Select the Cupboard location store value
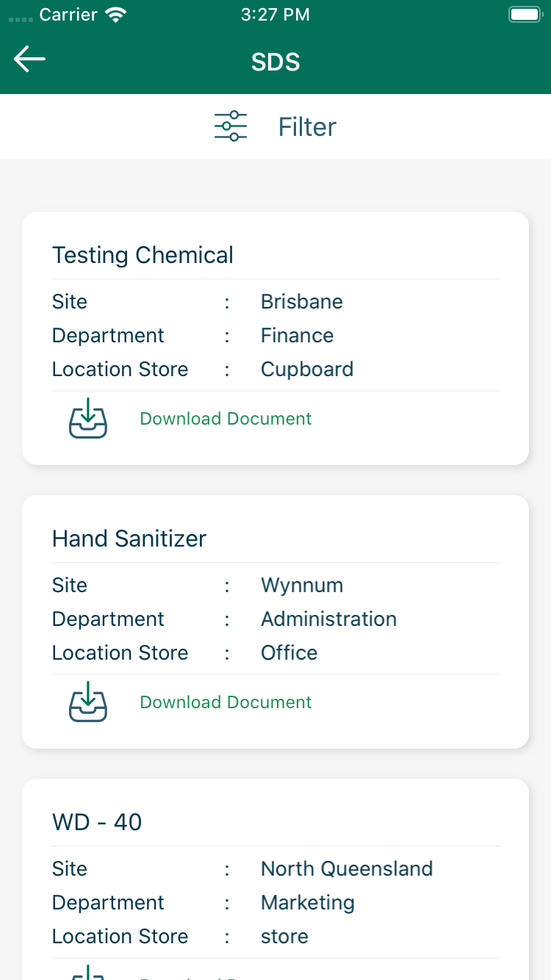The image size is (551, 980). click(307, 370)
